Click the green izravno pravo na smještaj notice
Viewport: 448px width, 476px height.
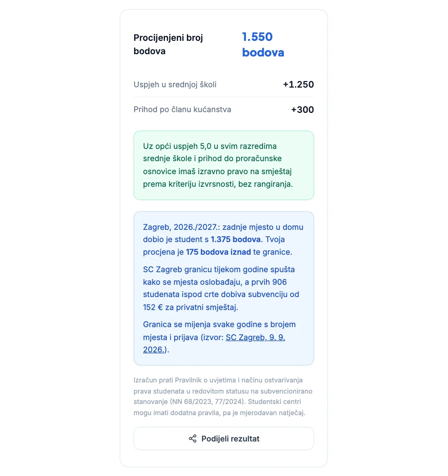(224, 165)
